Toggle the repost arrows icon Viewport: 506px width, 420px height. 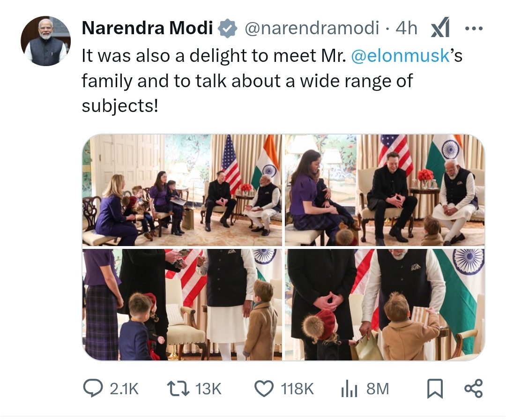click(179, 389)
